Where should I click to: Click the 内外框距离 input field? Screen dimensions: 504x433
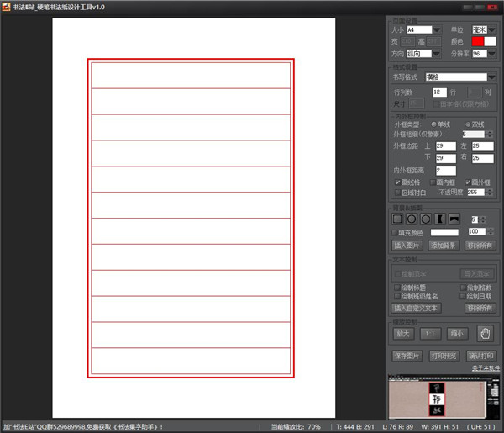(446, 171)
